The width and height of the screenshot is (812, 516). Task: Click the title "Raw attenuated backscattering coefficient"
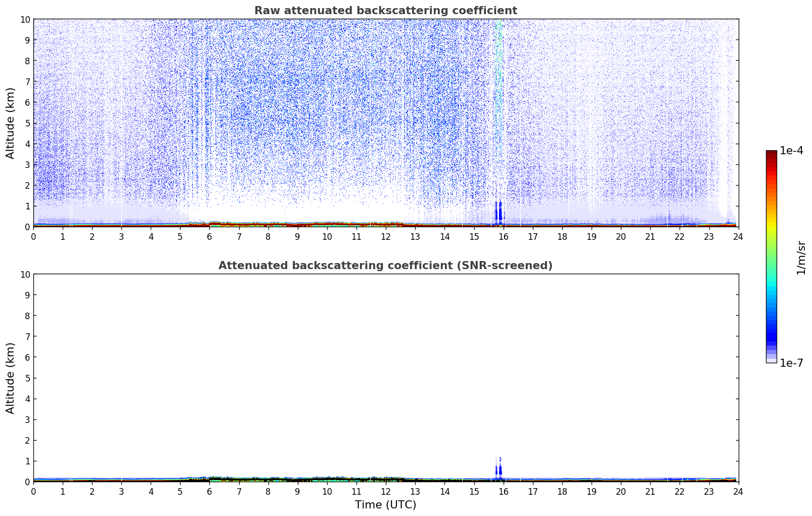[385, 11]
